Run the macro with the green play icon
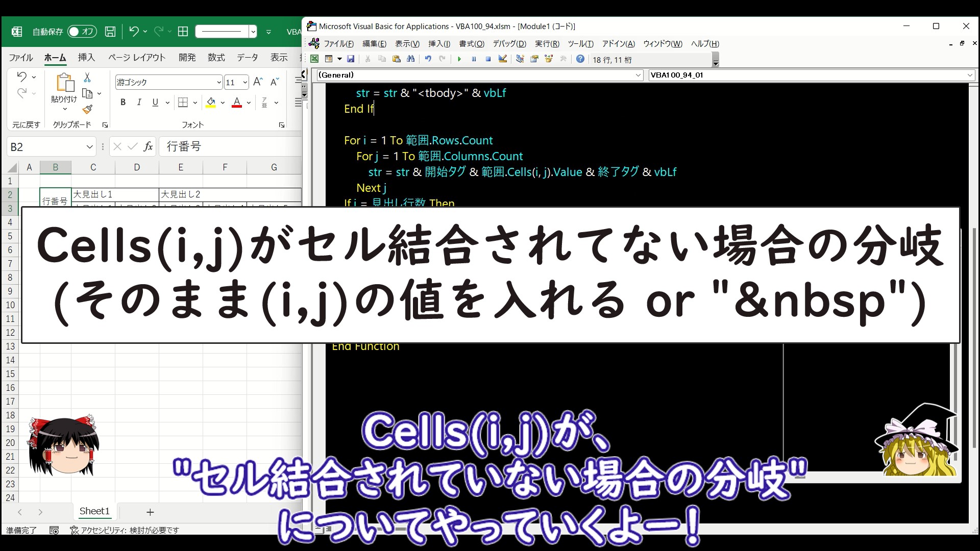 459,59
